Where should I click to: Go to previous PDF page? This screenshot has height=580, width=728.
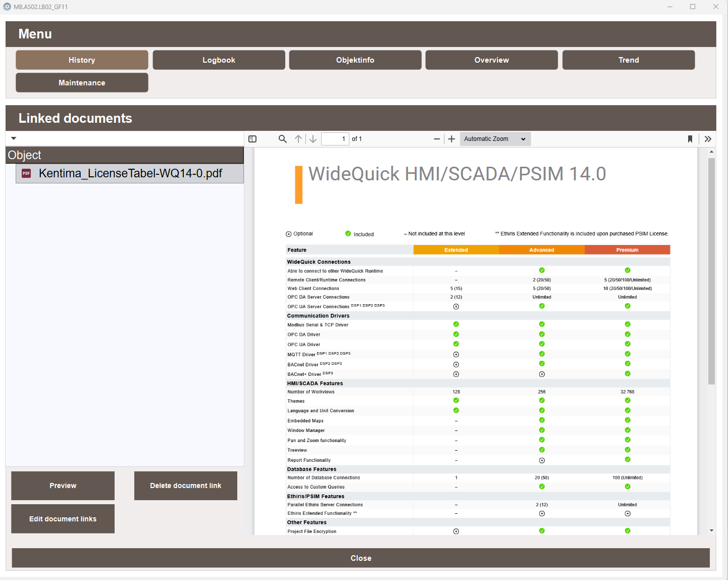pyautogui.click(x=298, y=139)
